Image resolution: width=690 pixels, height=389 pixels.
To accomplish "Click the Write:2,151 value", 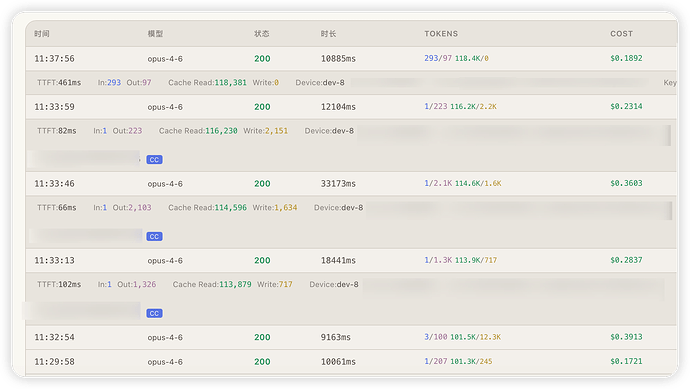I will (x=265, y=131).
